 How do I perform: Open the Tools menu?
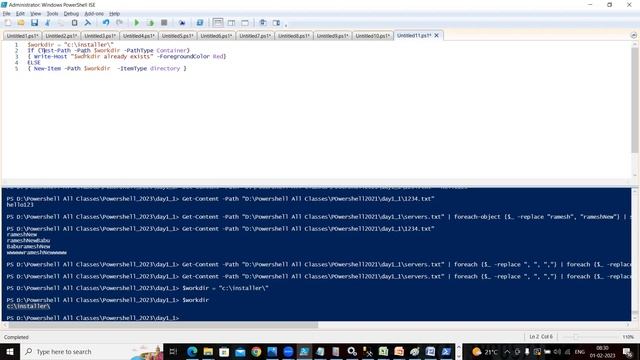point(52,13)
